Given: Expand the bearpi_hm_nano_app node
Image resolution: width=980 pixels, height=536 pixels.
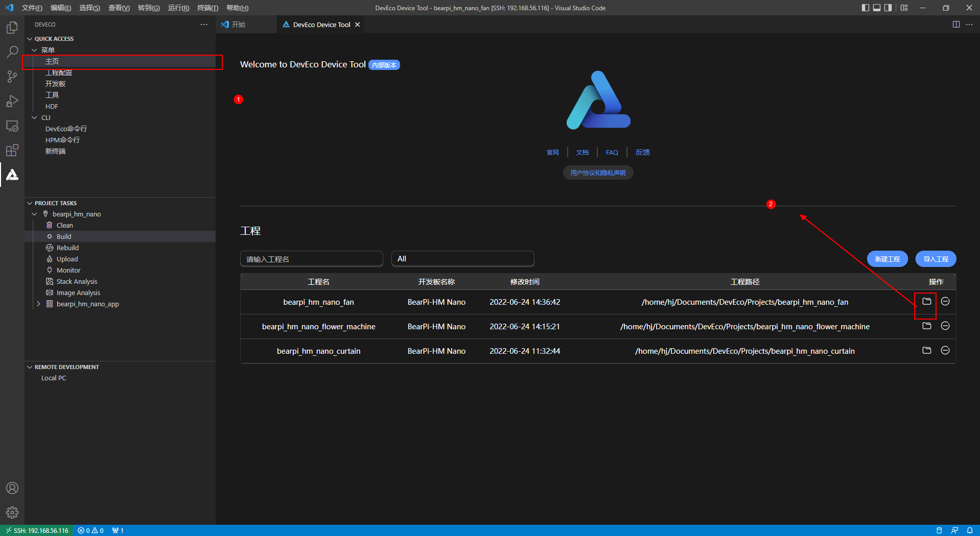Looking at the screenshot, I should [x=38, y=304].
